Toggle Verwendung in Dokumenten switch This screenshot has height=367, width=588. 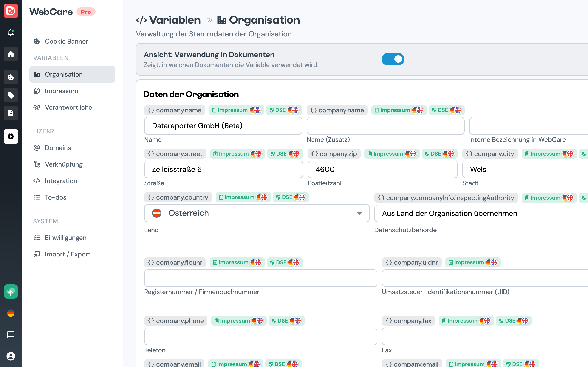pos(393,59)
